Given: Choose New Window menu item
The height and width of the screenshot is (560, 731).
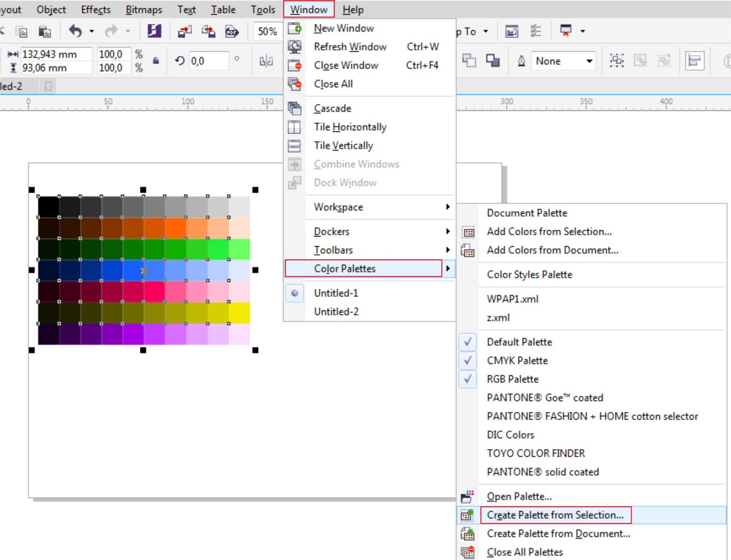Looking at the screenshot, I should pyautogui.click(x=344, y=28).
